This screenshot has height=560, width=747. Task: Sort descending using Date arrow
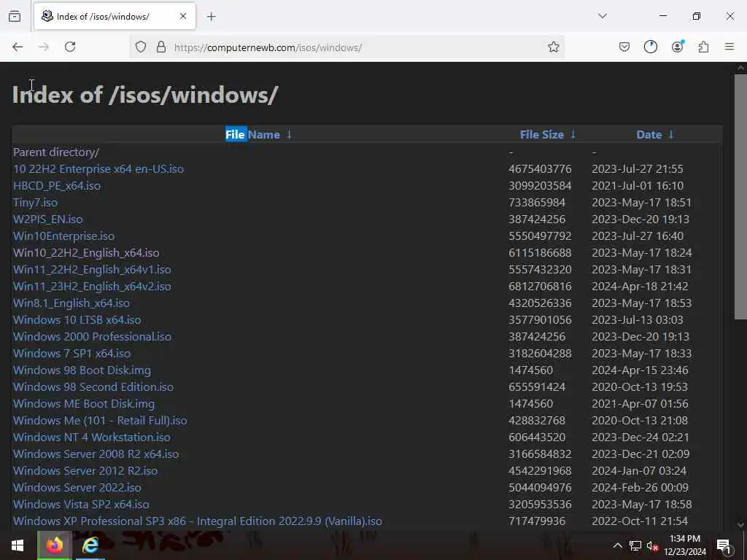point(671,135)
